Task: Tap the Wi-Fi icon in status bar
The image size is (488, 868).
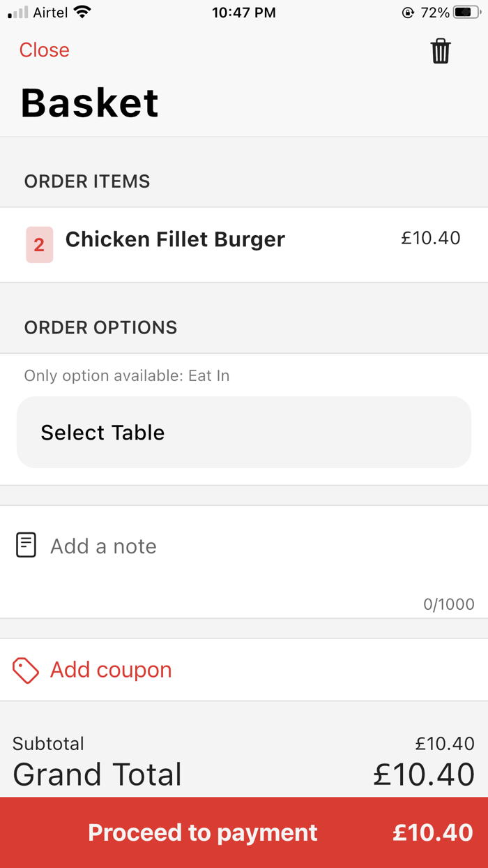Action: [82, 13]
